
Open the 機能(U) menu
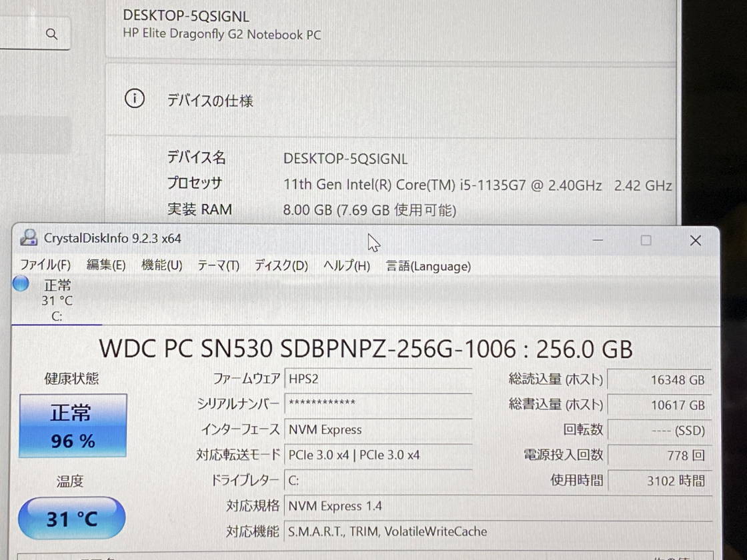coord(162,265)
